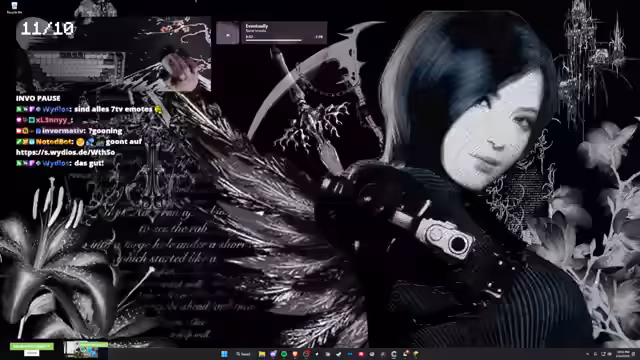
Task: Open the Windows Start menu
Action: point(224,354)
